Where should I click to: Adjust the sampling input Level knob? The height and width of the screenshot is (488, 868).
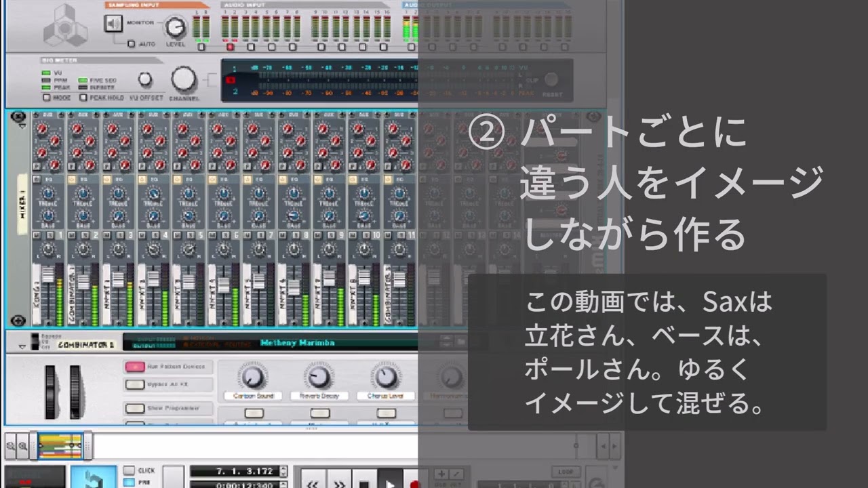[175, 27]
